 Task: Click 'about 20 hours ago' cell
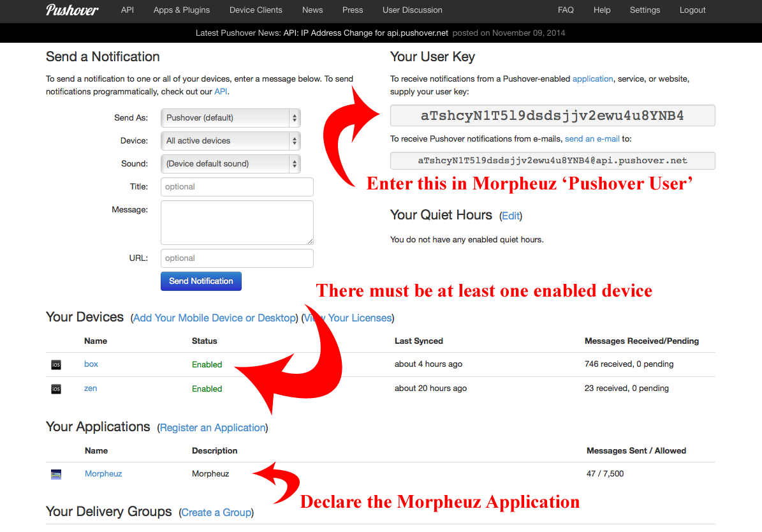430,388
